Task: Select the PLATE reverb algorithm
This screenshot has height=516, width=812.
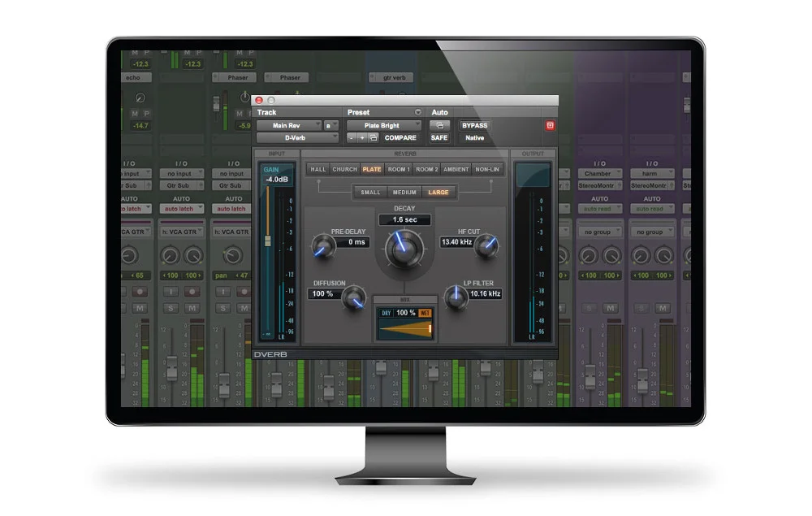Action: point(372,169)
